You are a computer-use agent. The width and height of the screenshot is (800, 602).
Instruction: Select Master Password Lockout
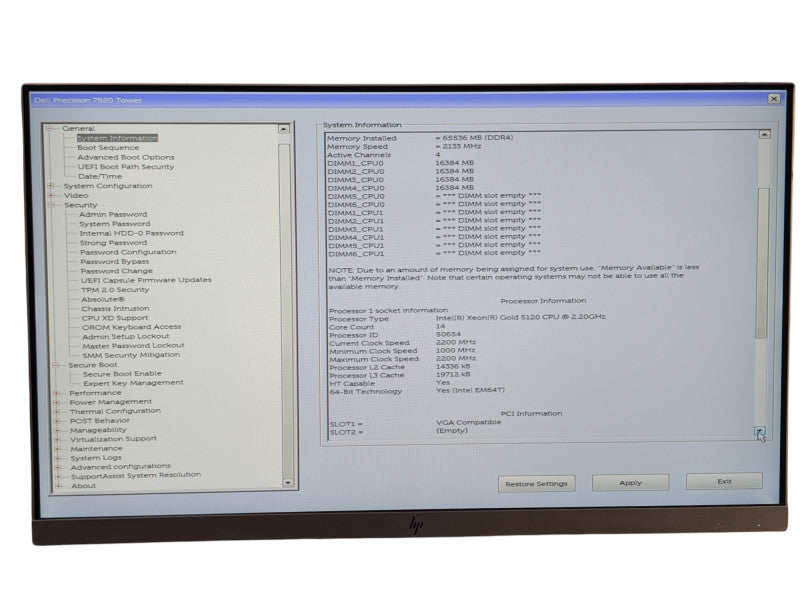(x=133, y=346)
